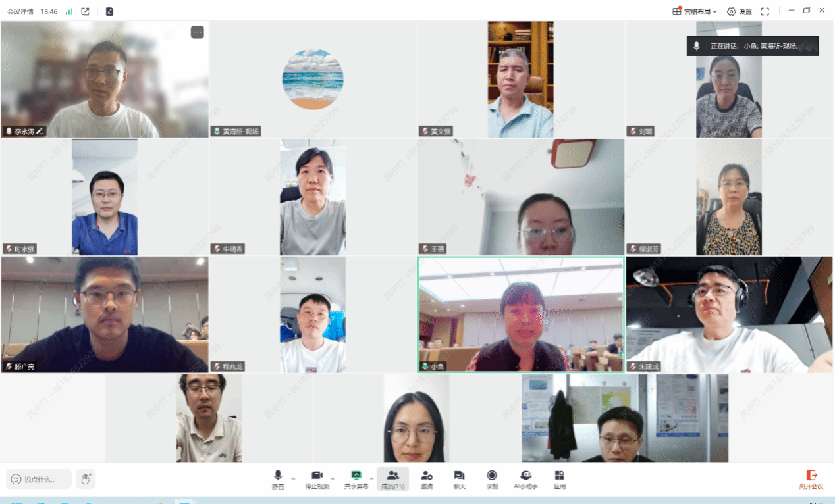Open the 成员(15) members panel

point(392,479)
